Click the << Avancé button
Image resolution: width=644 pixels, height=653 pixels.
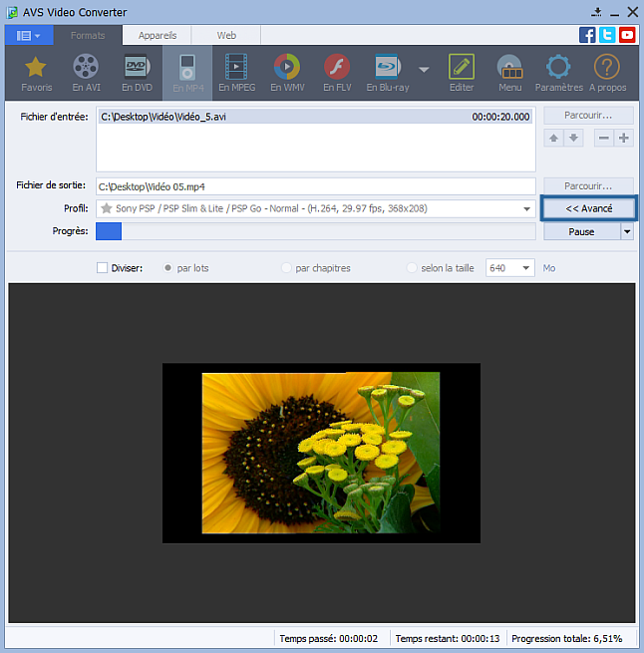point(588,208)
